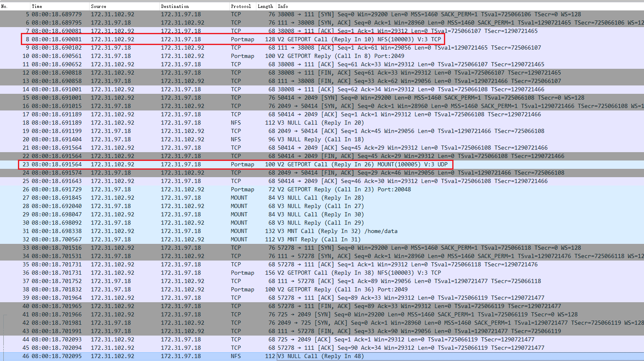644x361 pixels.
Task: Sort by the Length column header
Action: click(x=266, y=6)
